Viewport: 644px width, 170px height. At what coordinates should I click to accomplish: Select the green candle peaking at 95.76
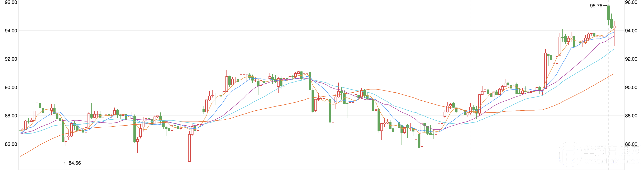point(608,12)
